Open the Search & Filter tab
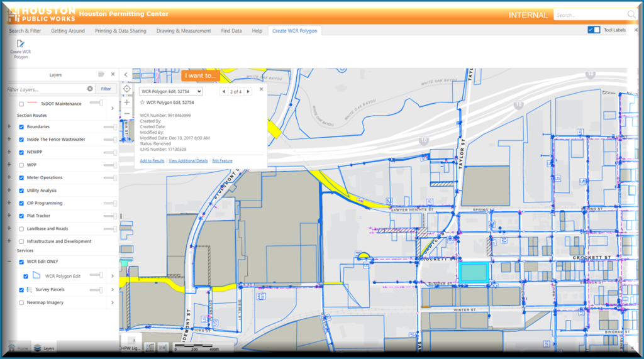 coord(25,31)
